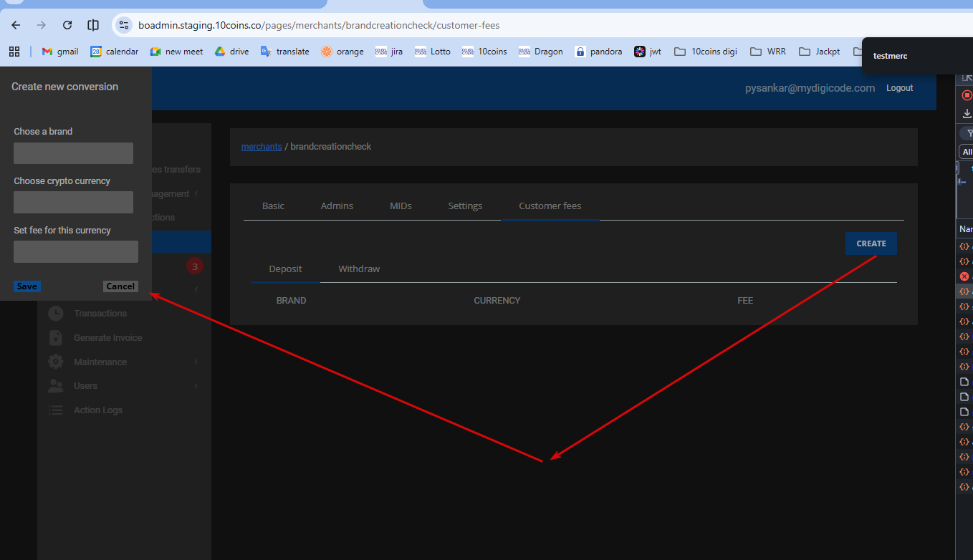
Task: Select the Customer fees tab
Action: (550, 206)
